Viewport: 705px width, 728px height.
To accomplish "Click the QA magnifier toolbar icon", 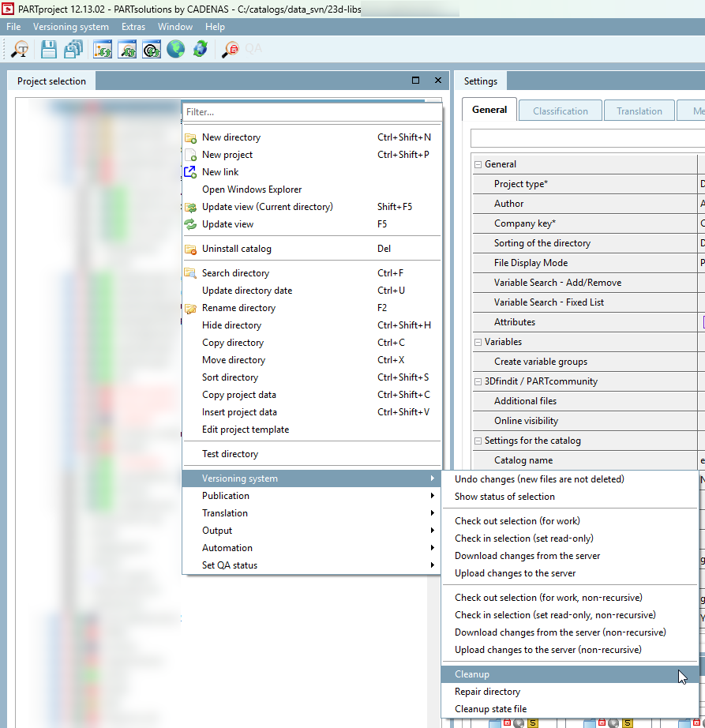I will (231, 49).
